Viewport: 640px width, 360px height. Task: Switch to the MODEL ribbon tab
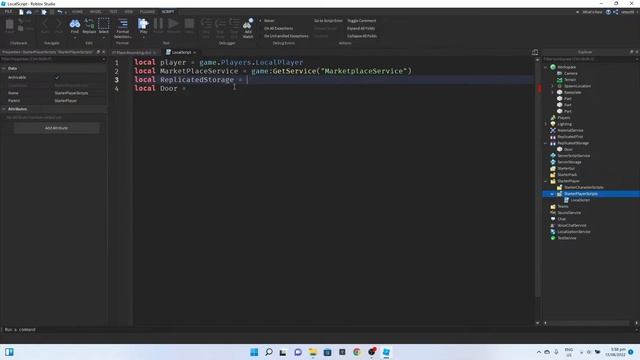click(x=95, y=12)
